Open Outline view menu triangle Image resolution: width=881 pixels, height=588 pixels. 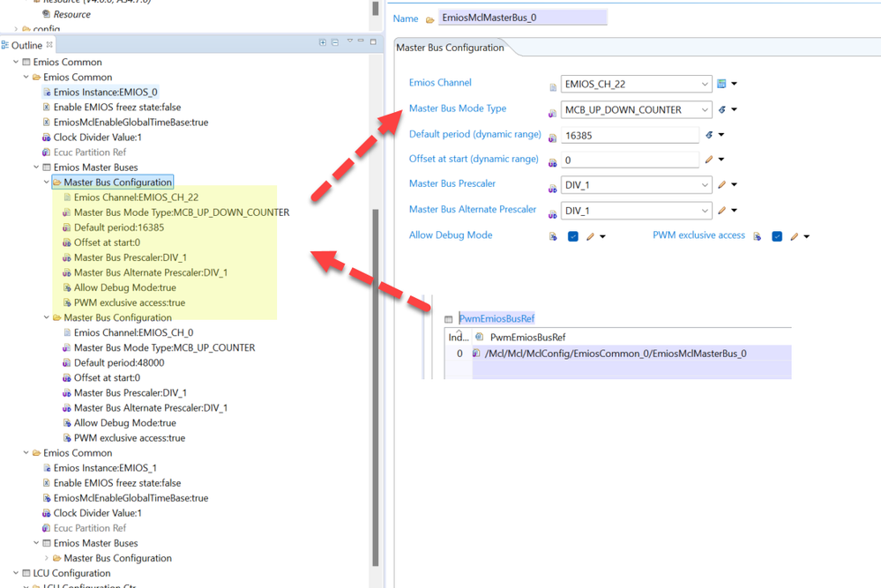point(349,41)
